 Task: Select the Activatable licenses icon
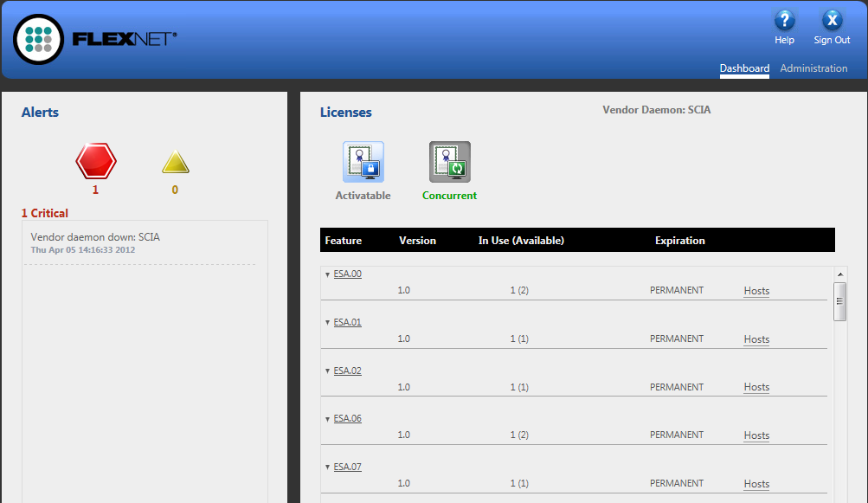[363, 162]
